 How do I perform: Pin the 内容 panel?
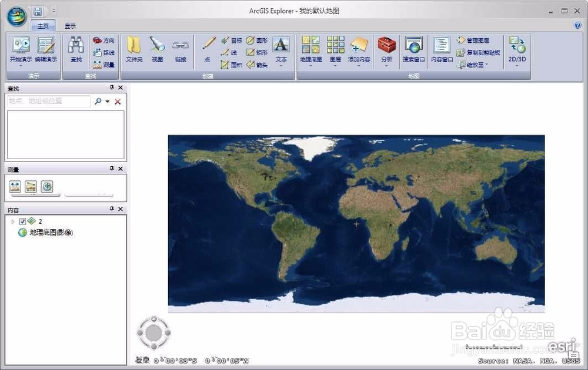coord(111,209)
